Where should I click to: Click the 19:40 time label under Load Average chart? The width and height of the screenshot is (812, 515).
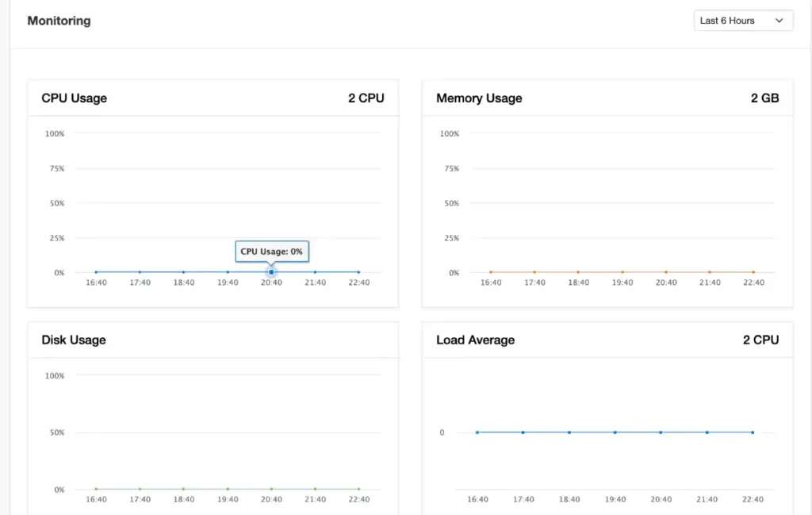click(x=615, y=499)
